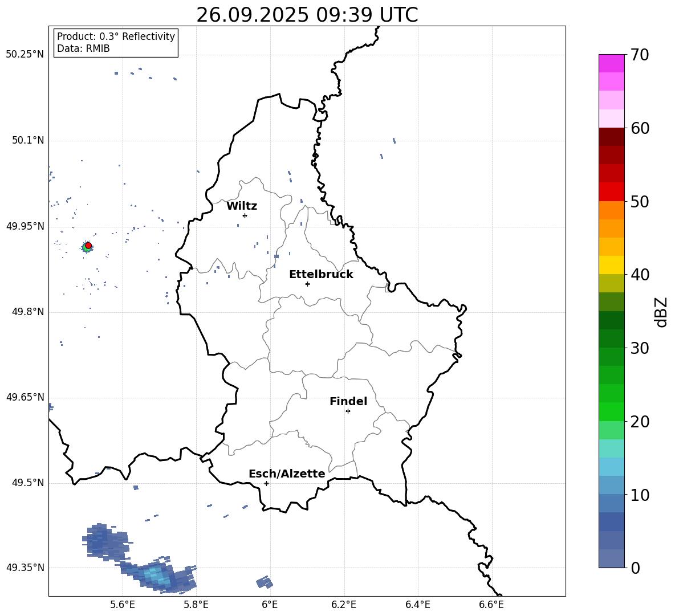Image resolution: width=675 pixels, height=616 pixels.
Task: Click the 40 tick on the colorbar
Action: [x=640, y=275]
